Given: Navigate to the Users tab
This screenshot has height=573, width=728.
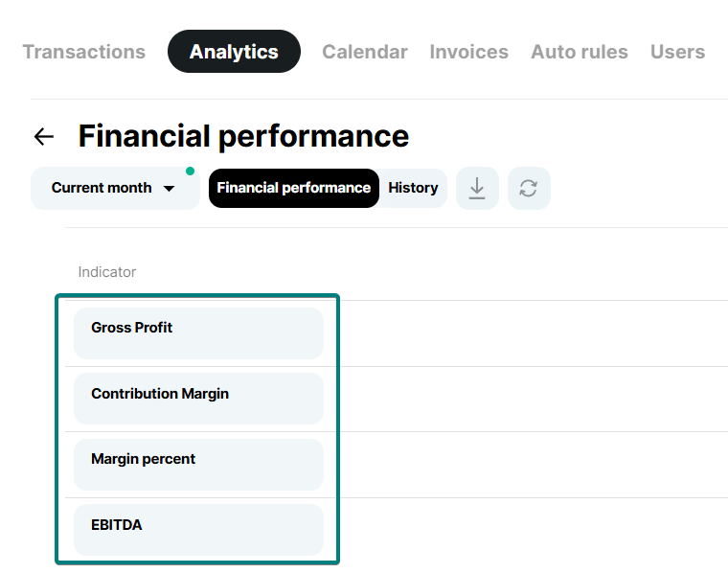Looking at the screenshot, I should click(677, 52).
